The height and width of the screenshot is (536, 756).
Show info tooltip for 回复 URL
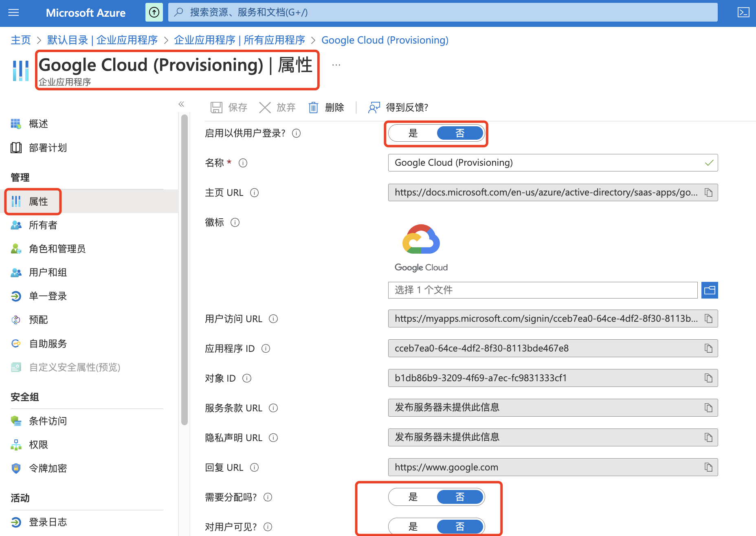255,468
